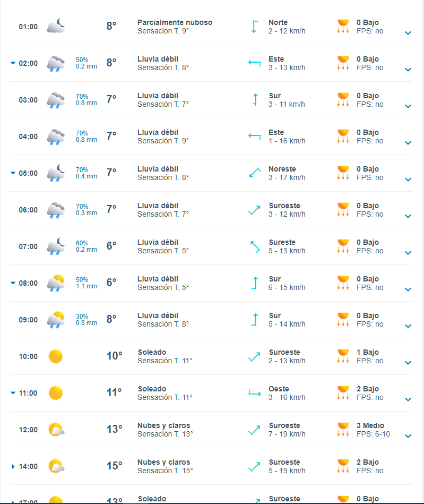Click the rain cloud icon at 03:00

pos(56,100)
